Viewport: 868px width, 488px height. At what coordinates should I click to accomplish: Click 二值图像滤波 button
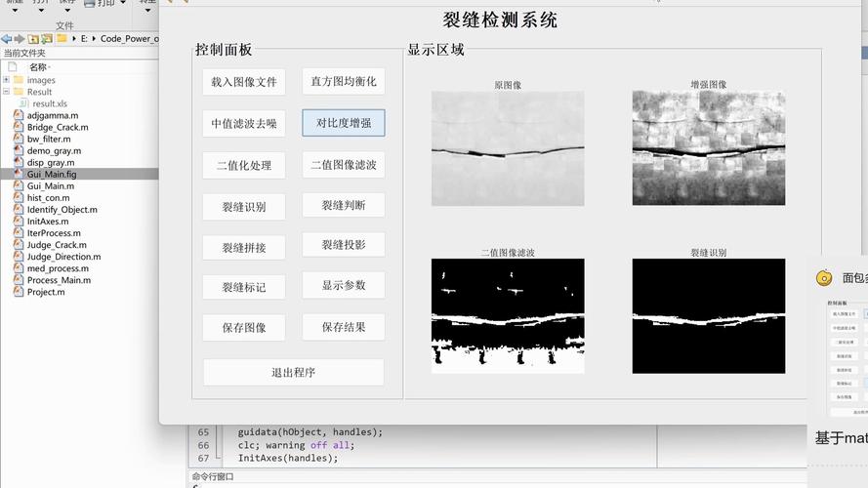[x=344, y=165]
